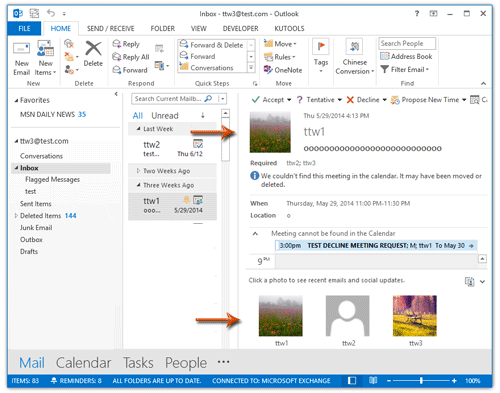The image size is (500, 393).
Task: Click Propose New Time button
Action: (x=425, y=100)
